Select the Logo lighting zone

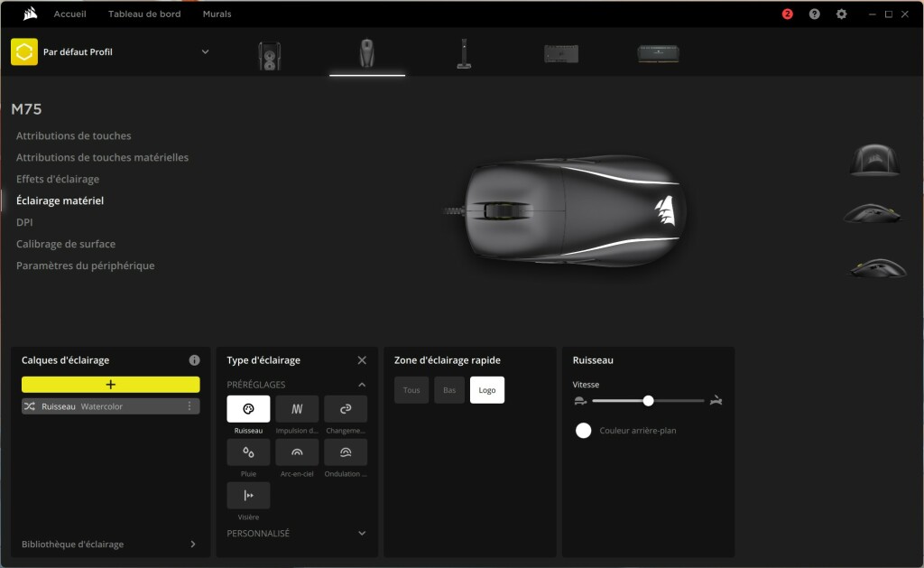[x=486, y=390]
